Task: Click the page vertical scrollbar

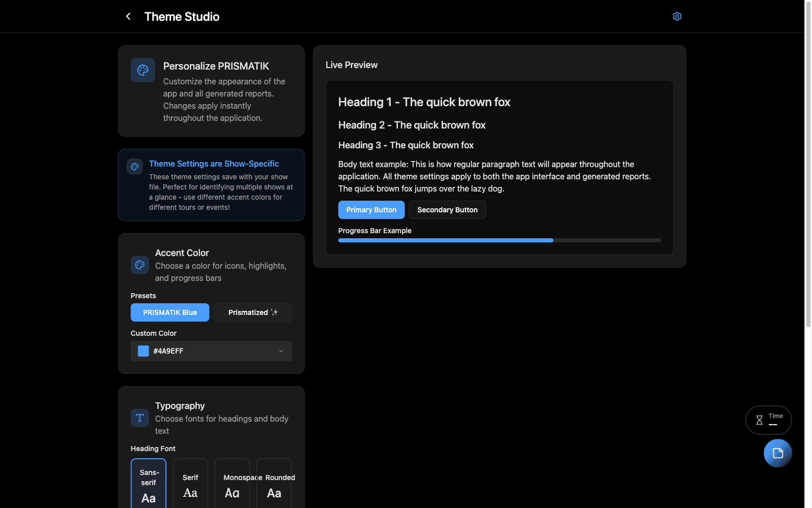Action: point(808,165)
